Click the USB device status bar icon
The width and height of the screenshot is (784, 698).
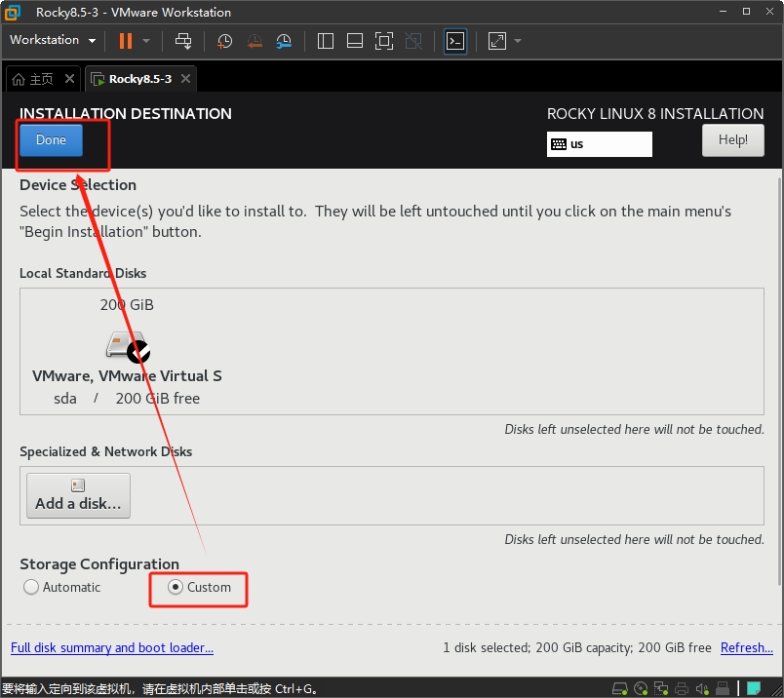pyautogui.click(x=723, y=688)
